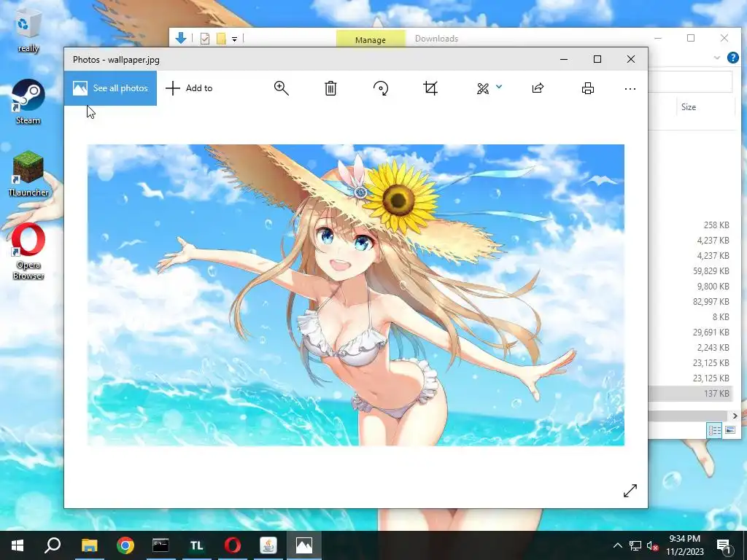Click New folder quick-access icon in Explorer
The image size is (747, 560).
221,39
